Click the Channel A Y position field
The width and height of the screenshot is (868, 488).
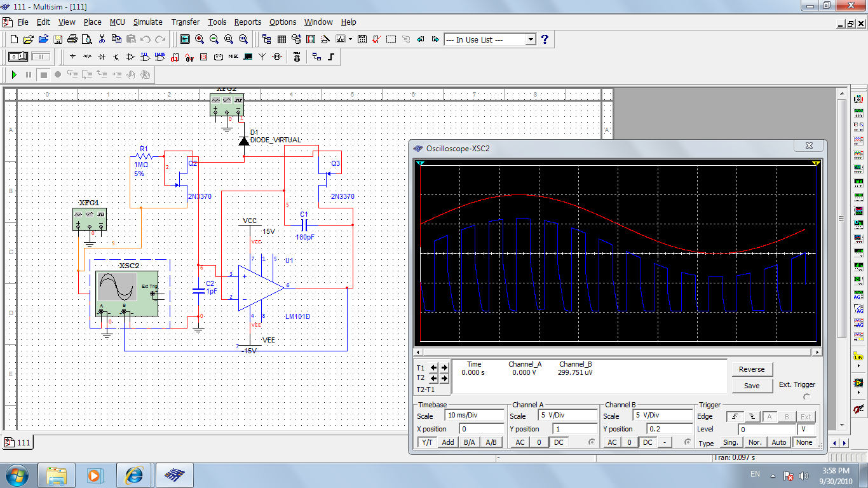click(x=574, y=429)
